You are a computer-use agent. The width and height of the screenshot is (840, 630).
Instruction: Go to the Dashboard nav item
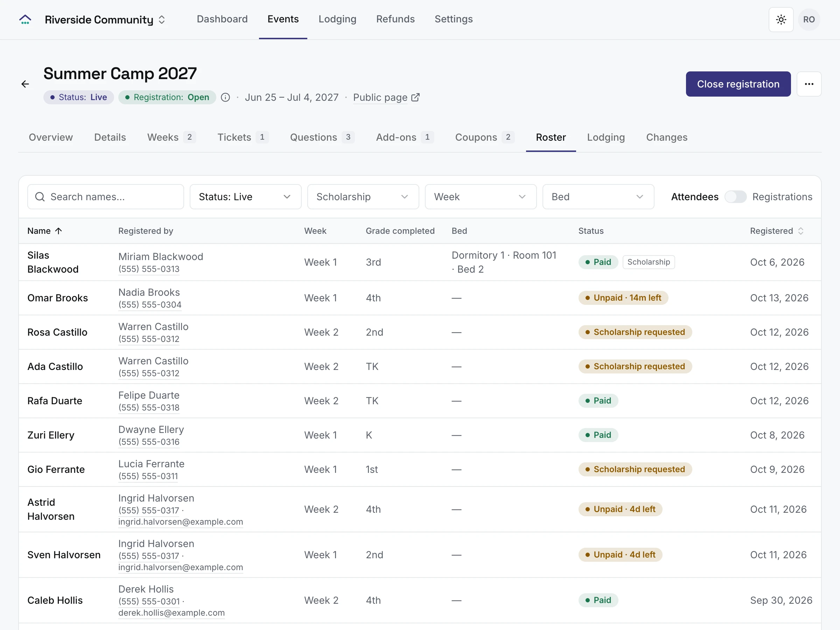coord(222,19)
